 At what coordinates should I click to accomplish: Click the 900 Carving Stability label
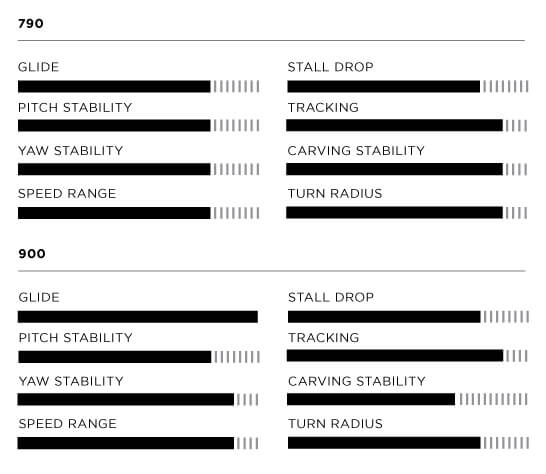click(357, 381)
